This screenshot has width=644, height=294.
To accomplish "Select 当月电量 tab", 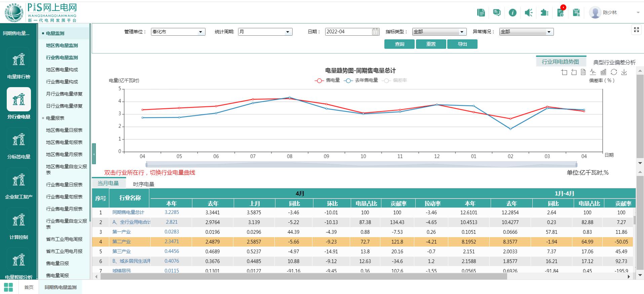I will 108,183.
